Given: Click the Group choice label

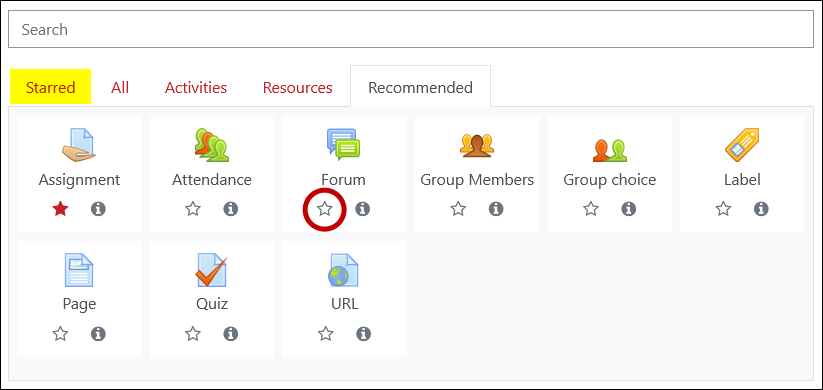Looking at the screenshot, I should pos(610,180).
